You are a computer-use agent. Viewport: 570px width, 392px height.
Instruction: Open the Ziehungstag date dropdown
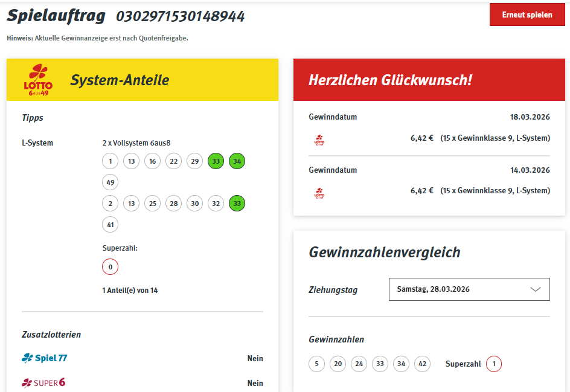(469, 289)
